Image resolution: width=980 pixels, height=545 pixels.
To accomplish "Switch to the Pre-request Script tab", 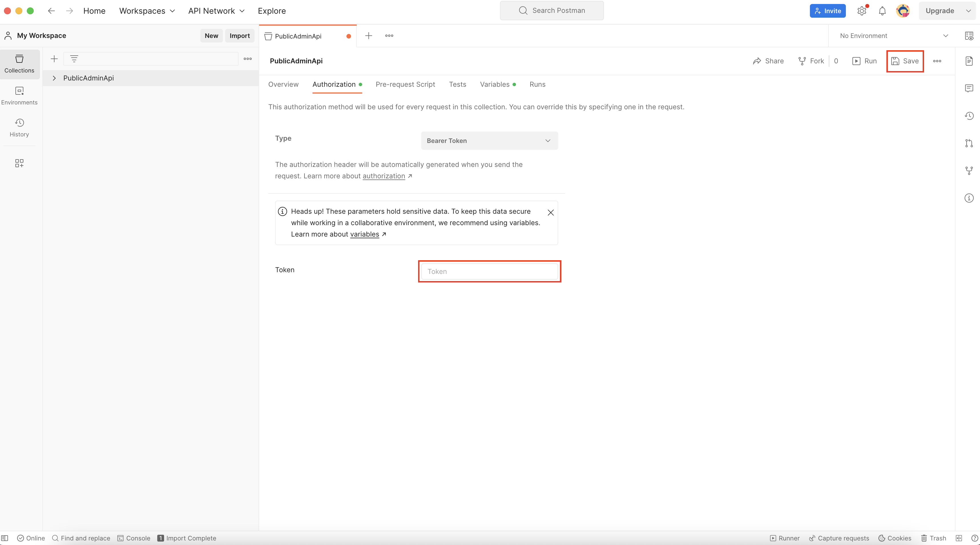I will point(405,84).
